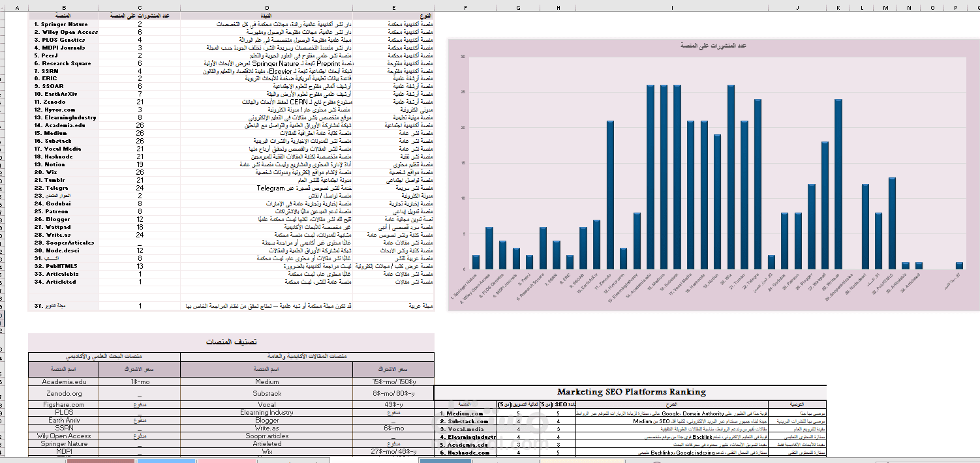Viewport: 980px width, 463px height.
Task: Select the 'Zenodo.org' cell in classification table
Action: click(x=63, y=393)
